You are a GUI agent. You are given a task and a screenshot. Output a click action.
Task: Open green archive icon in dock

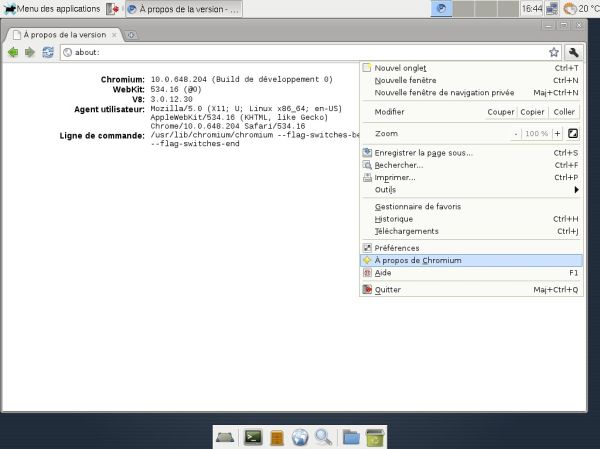click(x=375, y=438)
